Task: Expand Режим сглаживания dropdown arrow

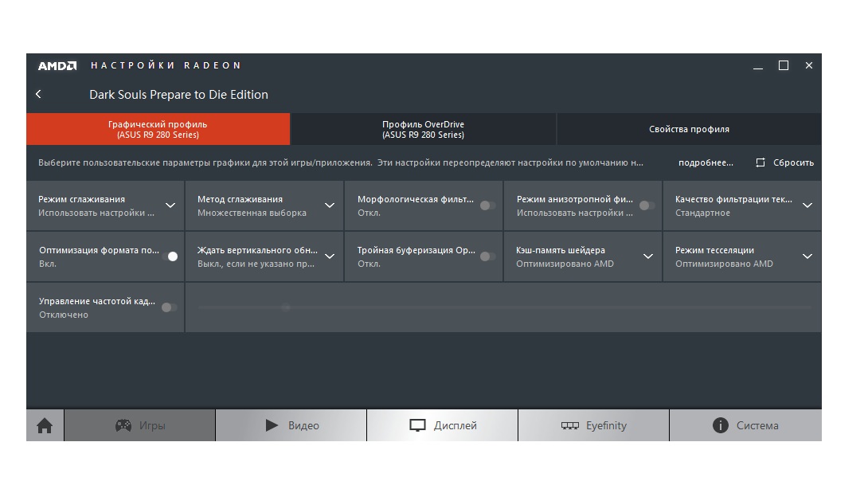Action: point(170,205)
